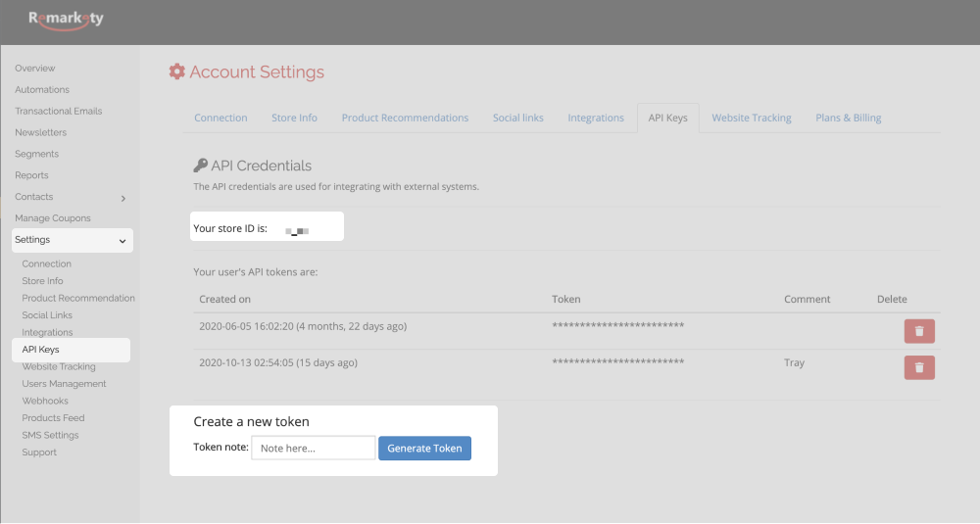Expand the Contacts submenu arrow

coord(122,198)
